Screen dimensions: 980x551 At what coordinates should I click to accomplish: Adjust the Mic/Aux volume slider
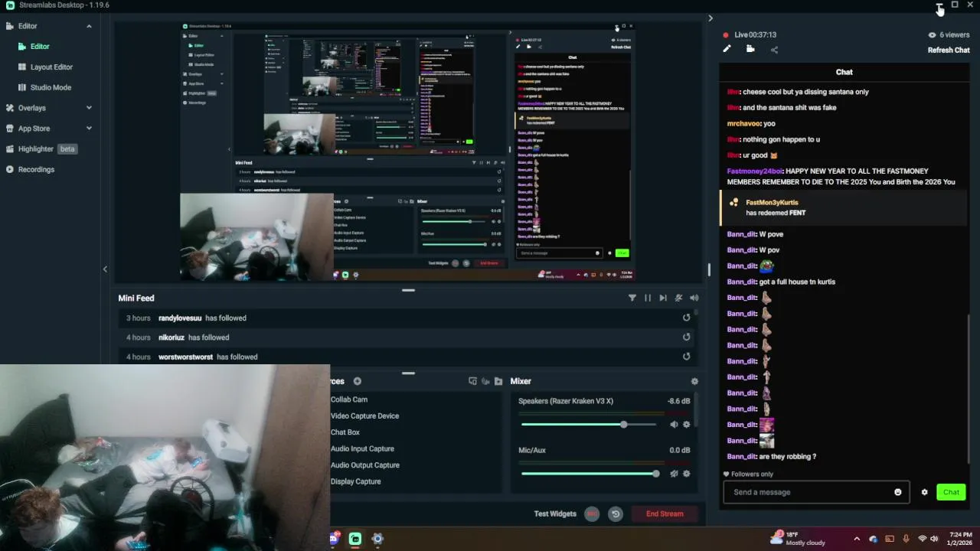point(588,474)
